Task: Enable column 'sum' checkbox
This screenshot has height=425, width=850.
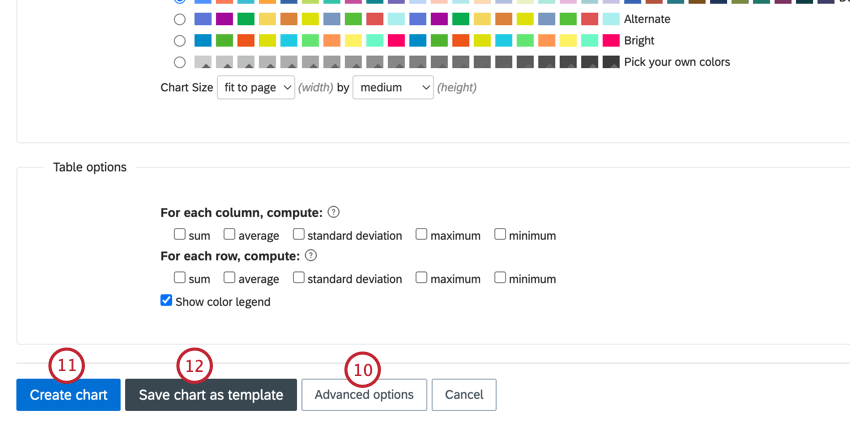Action: coord(179,234)
